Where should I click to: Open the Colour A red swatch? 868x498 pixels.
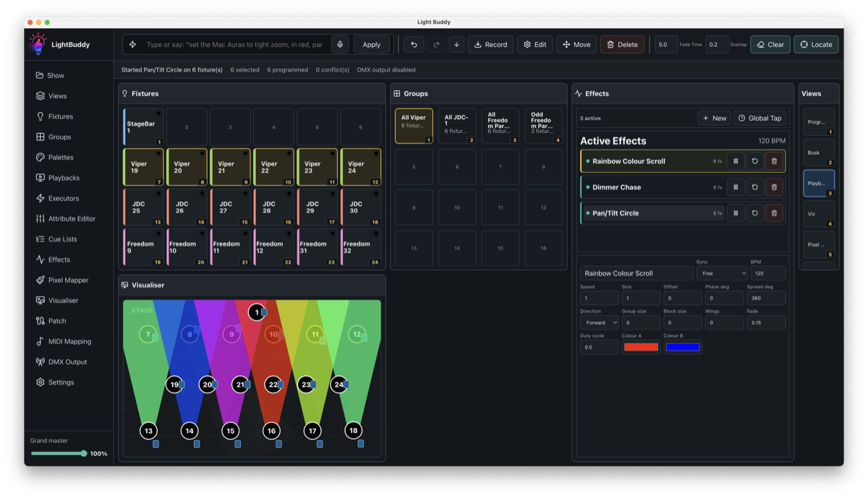[641, 347]
